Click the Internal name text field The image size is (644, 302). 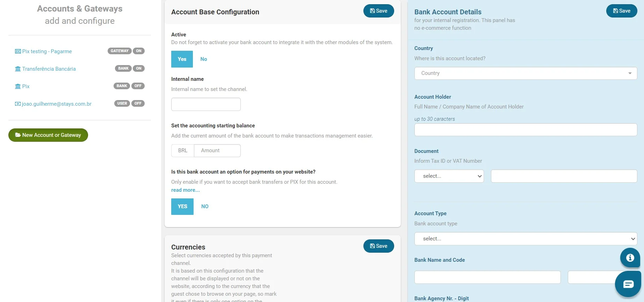(206, 104)
